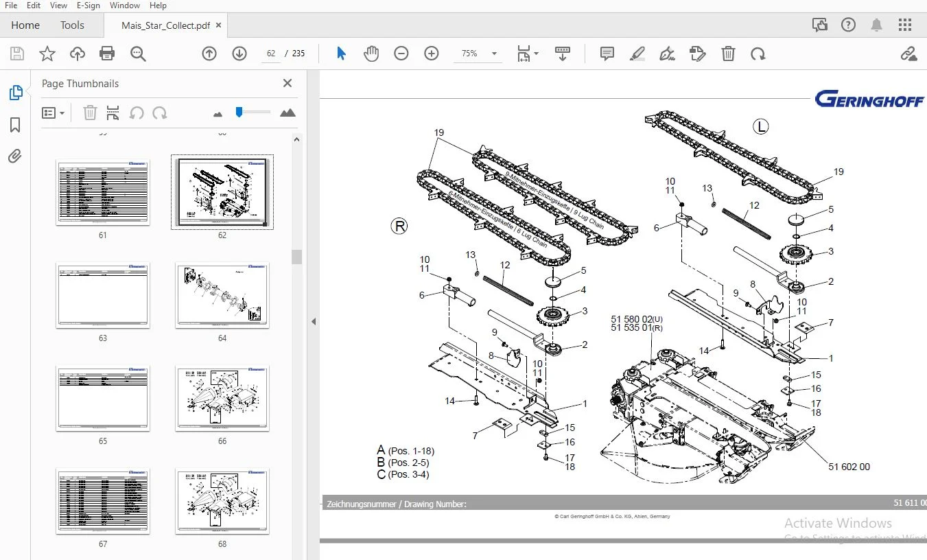927x560 pixels.
Task: Toggle the scrolling mode keyboard icon
Action: point(563,54)
